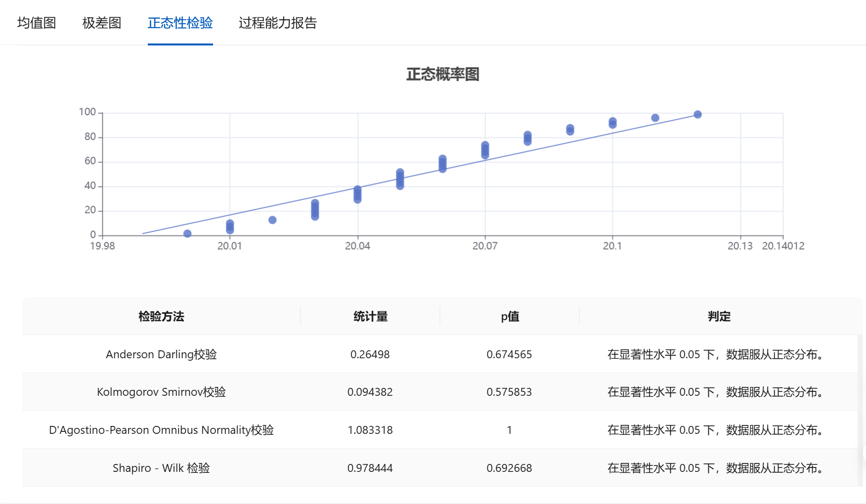This screenshot has width=866, height=504.
Task: Select the Kolmogorov Smirnov检验 row name
Action: pyautogui.click(x=161, y=392)
